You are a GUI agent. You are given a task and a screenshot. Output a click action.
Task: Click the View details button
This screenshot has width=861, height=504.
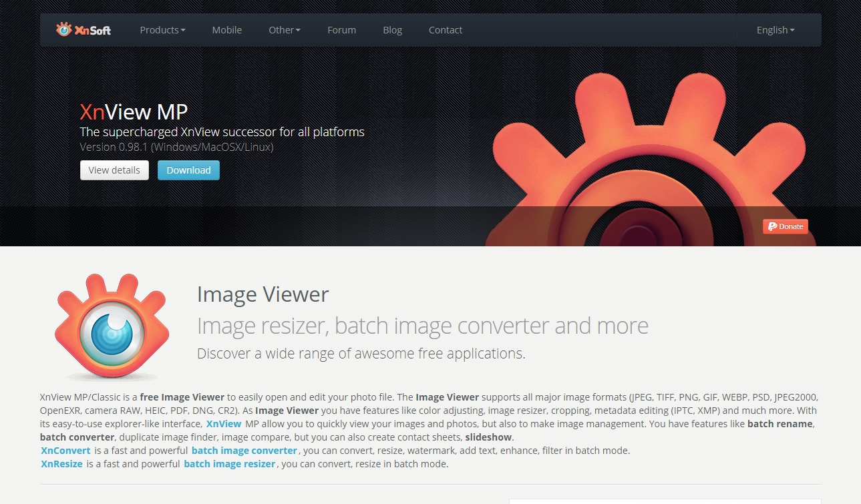click(x=114, y=170)
